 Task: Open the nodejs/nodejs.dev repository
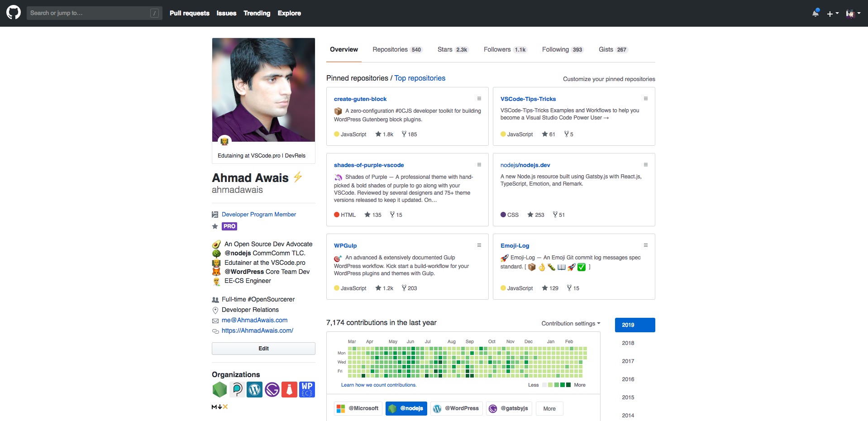click(525, 165)
